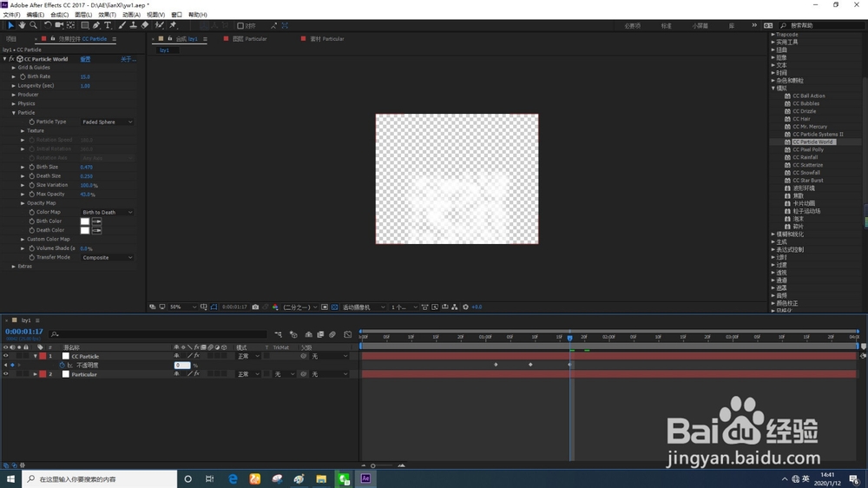
Task: Select the Puppet Pin tool
Action: pos(173,25)
